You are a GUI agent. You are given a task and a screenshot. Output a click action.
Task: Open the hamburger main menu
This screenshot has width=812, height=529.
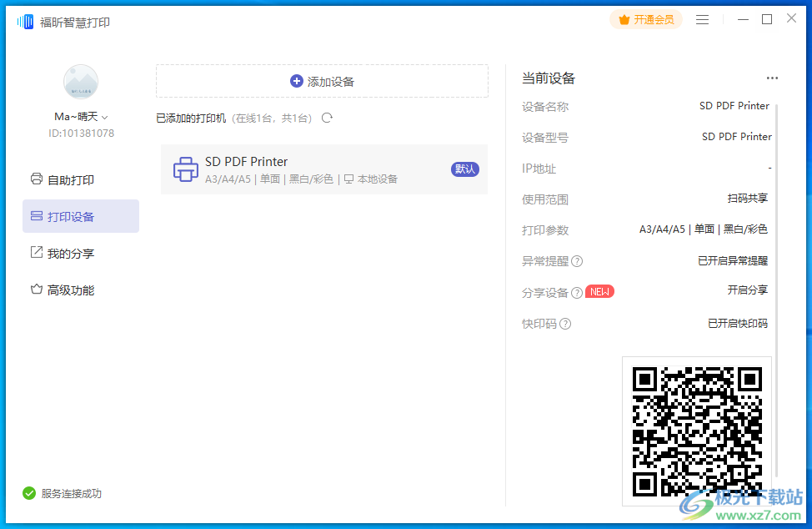[702, 20]
